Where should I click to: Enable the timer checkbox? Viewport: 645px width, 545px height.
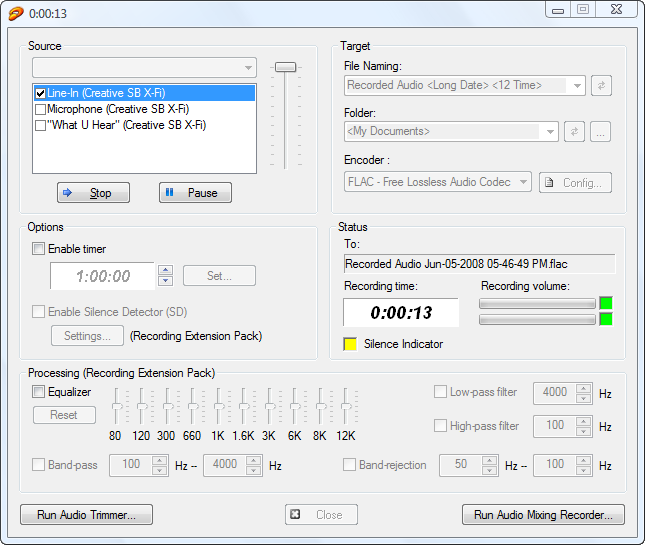click(38, 249)
